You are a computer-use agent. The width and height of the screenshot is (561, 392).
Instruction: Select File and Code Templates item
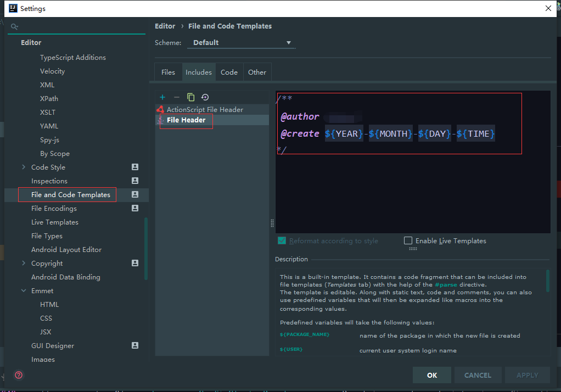(71, 194)
